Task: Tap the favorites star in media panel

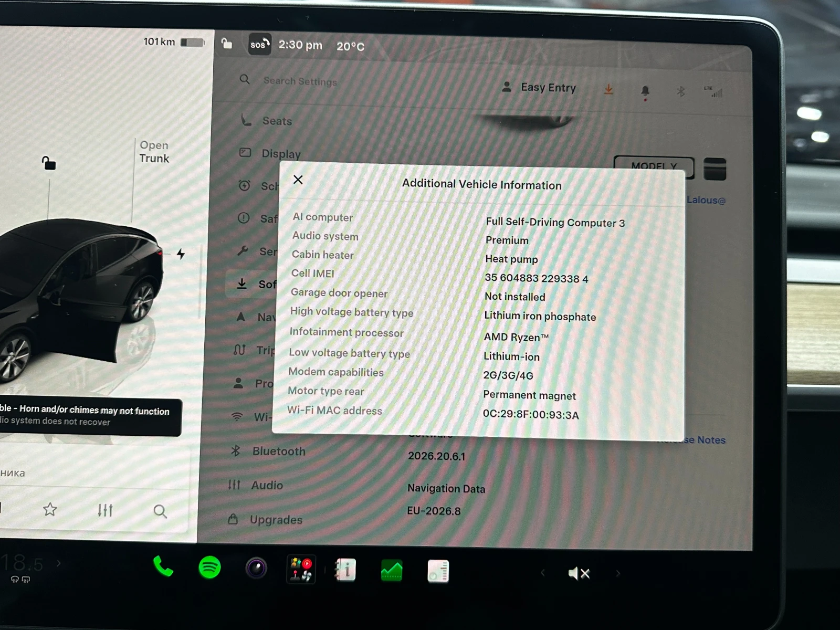Action: pos(50,509)
